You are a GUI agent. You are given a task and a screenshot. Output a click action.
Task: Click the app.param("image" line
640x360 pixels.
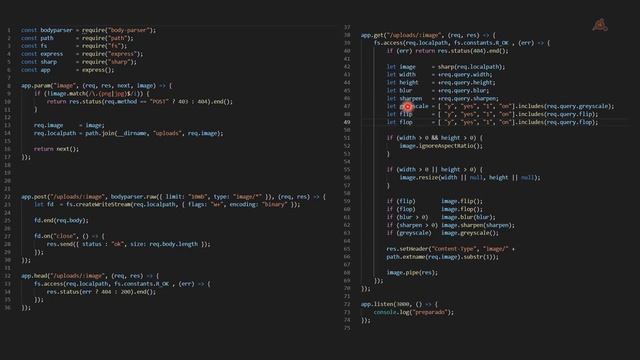coord(97,86)
